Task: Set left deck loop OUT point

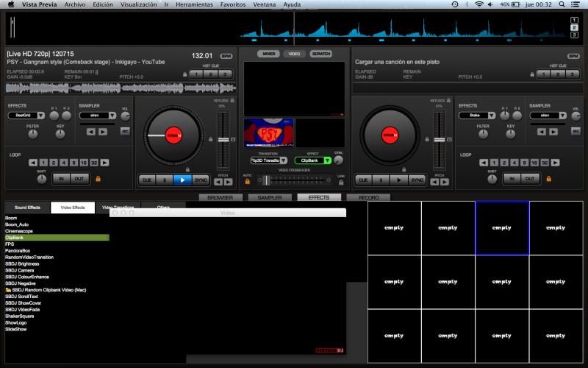Action: 79,179
